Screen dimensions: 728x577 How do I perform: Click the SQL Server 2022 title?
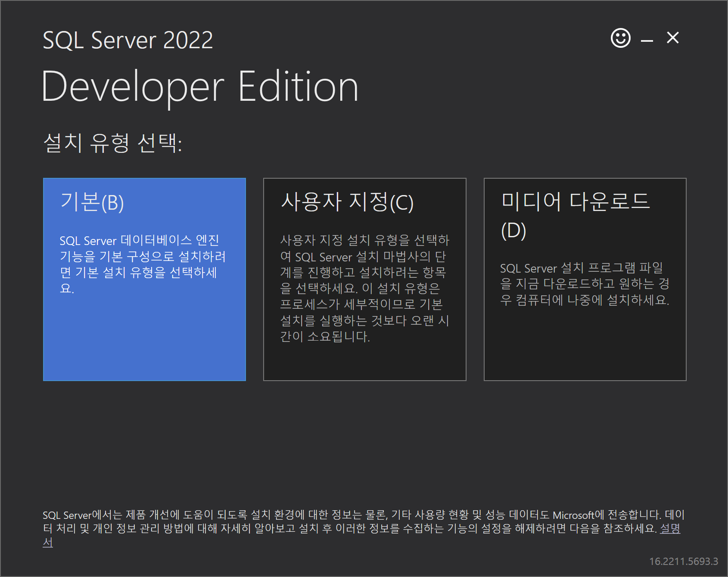tap(128, 40)
